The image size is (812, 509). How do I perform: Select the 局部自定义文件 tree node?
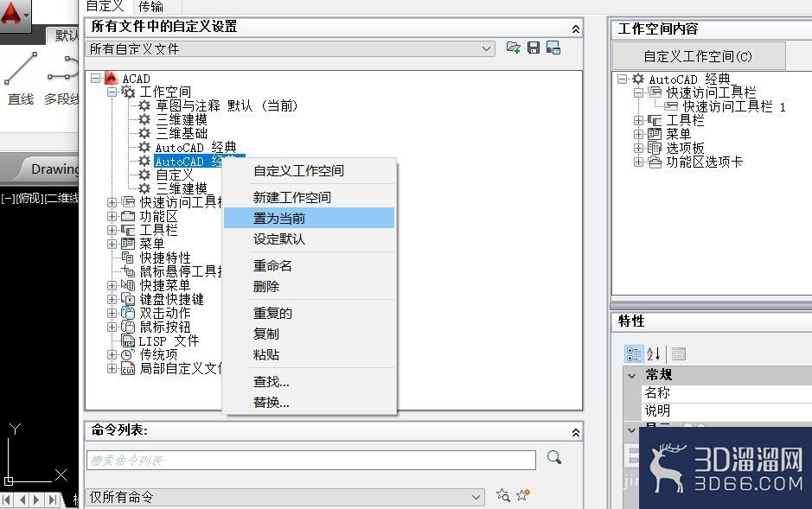click(x=180, y=368)
